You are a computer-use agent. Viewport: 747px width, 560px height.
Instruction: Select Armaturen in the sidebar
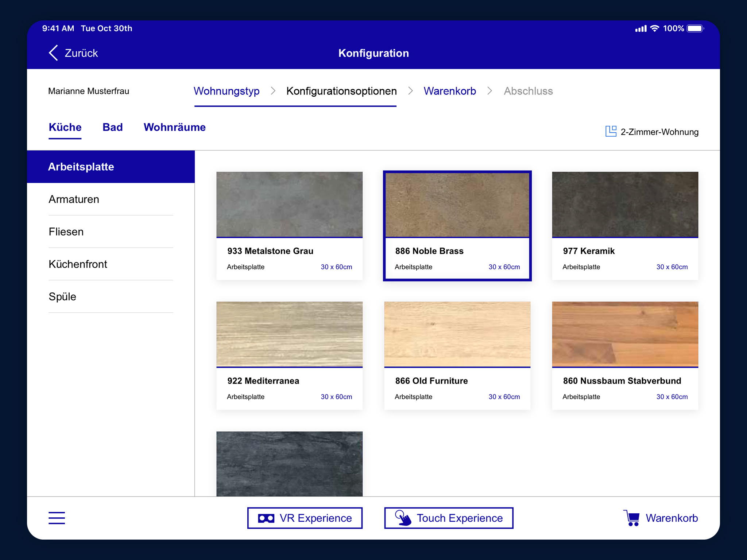[x=74, y=199]
